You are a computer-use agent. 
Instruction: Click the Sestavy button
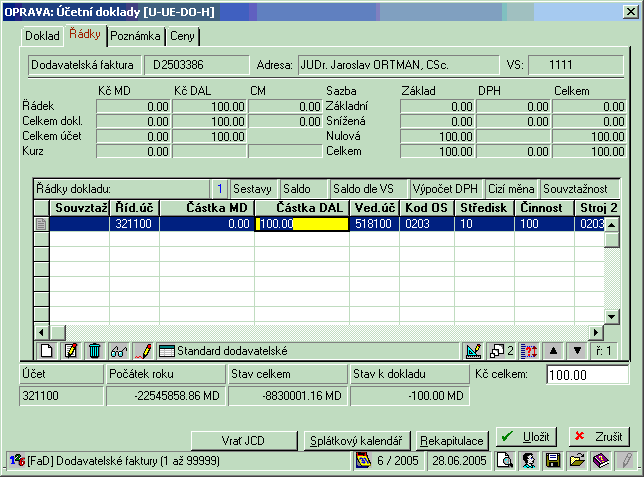tap(252, 189)
